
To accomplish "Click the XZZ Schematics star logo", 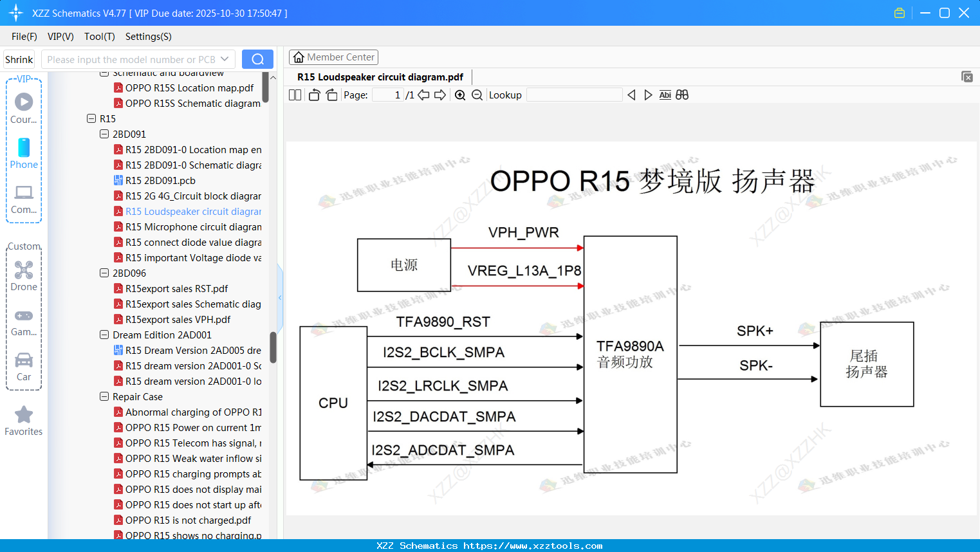I will point(16,13).
